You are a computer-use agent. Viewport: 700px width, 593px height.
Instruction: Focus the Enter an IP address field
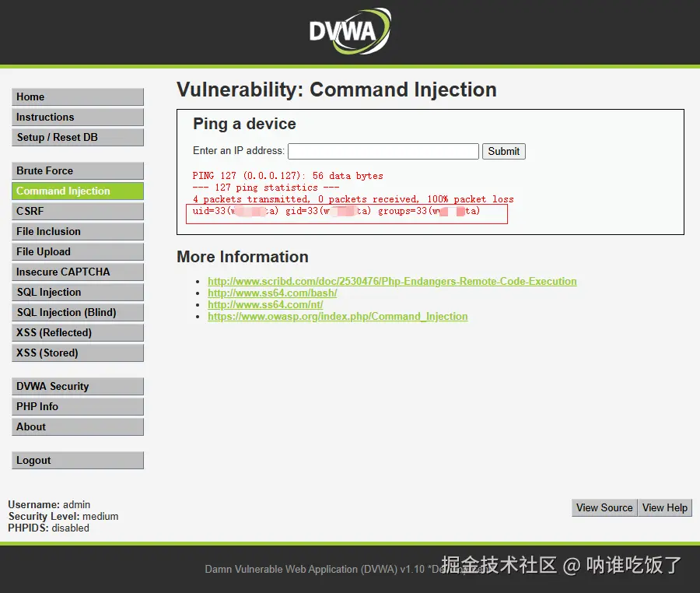pyautogui.click(x=383, y=152)
